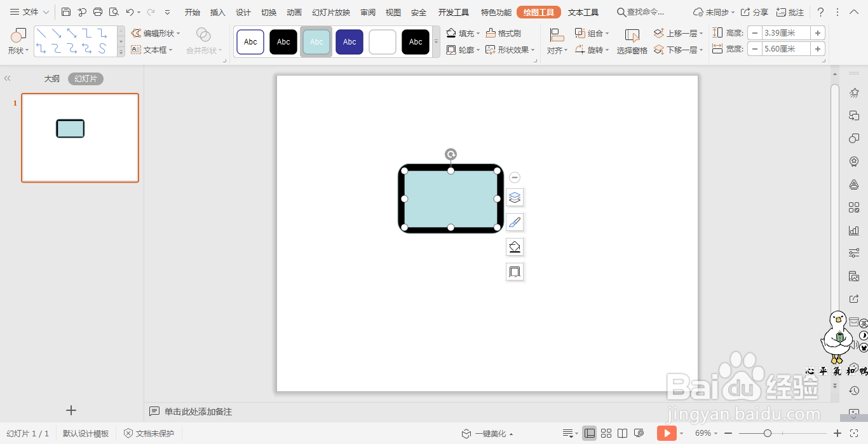Viewport: 868px width, 444px height.
Task: Select slide 1 thumbnail
Action: [x=80, y=137]
